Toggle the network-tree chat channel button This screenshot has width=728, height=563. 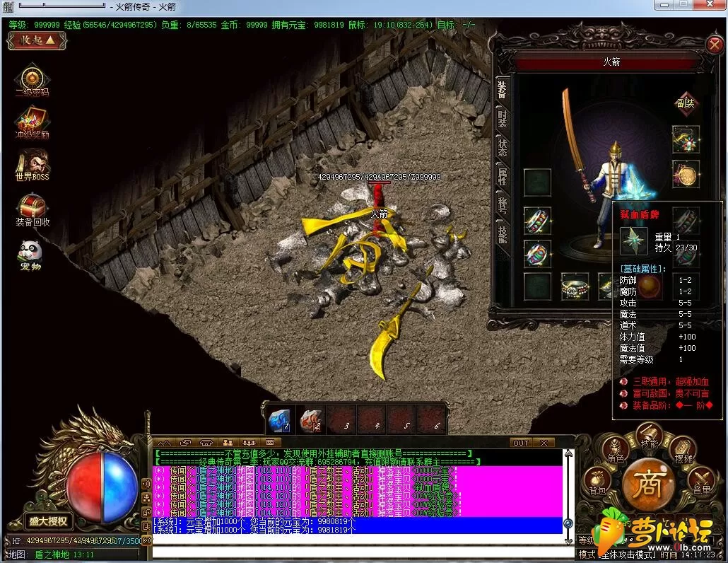tap(147, 498)
